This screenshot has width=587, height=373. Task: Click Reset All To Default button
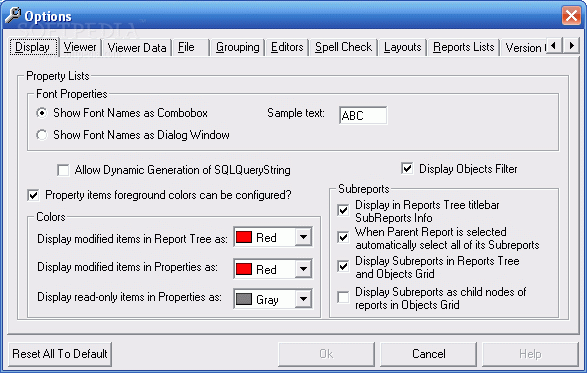coord(60,354)
